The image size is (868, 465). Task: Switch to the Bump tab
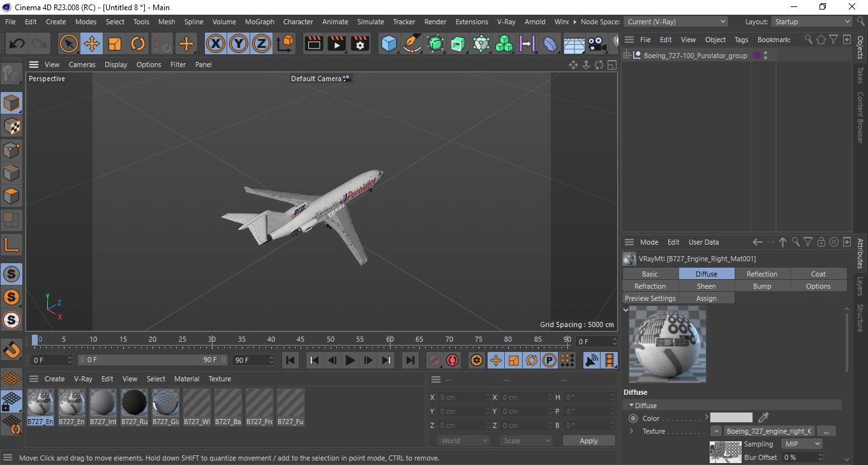click(x=762, y=286)
